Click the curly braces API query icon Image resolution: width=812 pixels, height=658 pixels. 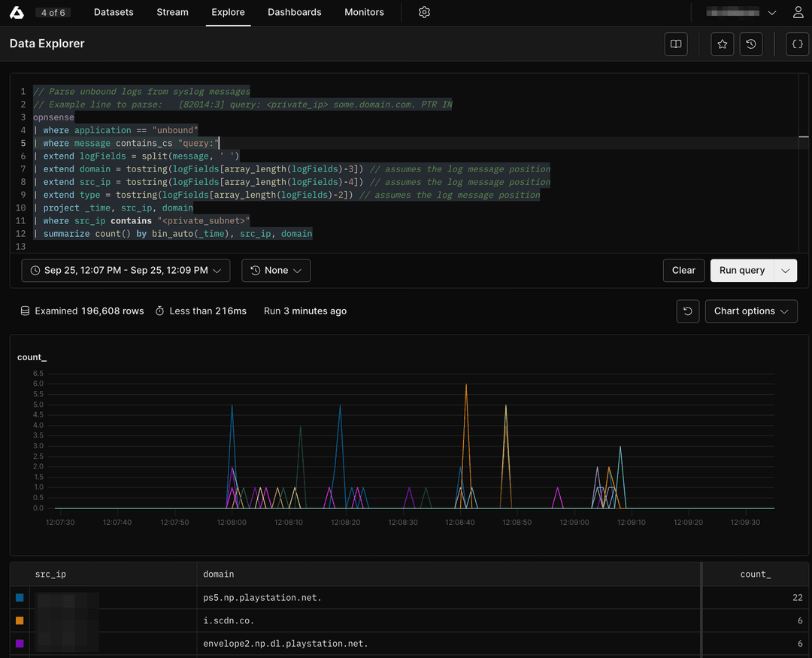(797, 44)
